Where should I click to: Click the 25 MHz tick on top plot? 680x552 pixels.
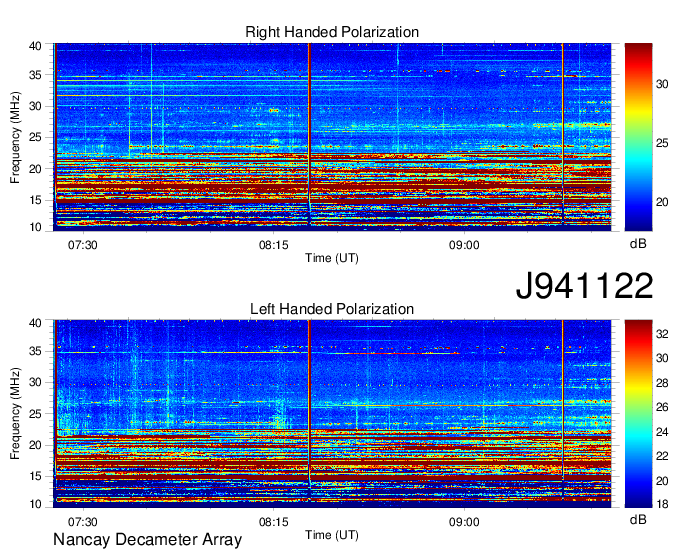click(x=36, y=137)
